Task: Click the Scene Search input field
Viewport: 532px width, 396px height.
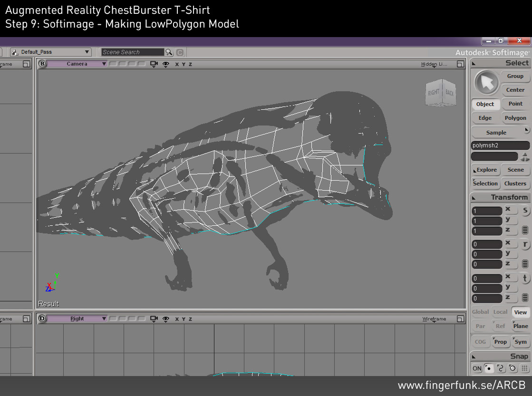Action: click(x=133, y=52)
